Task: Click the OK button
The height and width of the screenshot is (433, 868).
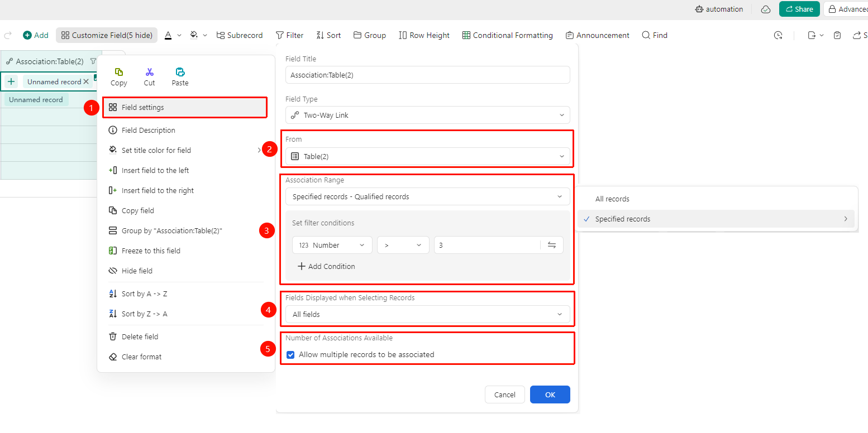Action: (550, 394)
